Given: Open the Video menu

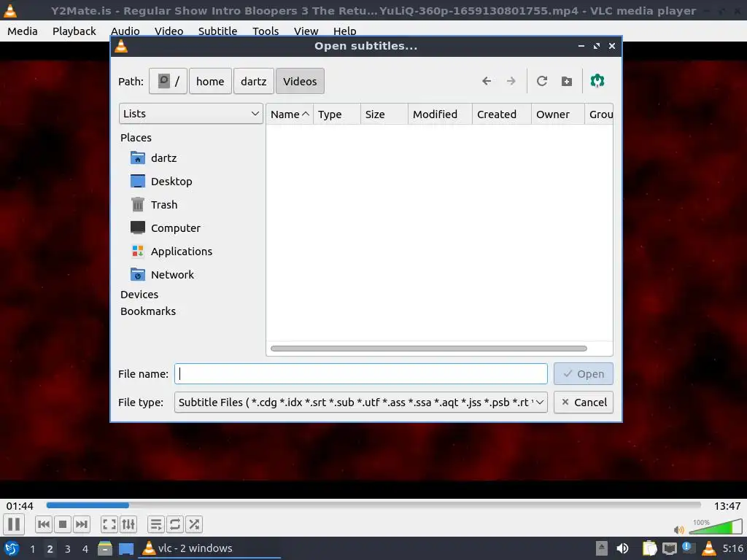Looking at the screenshot, I should pos(169,31).
